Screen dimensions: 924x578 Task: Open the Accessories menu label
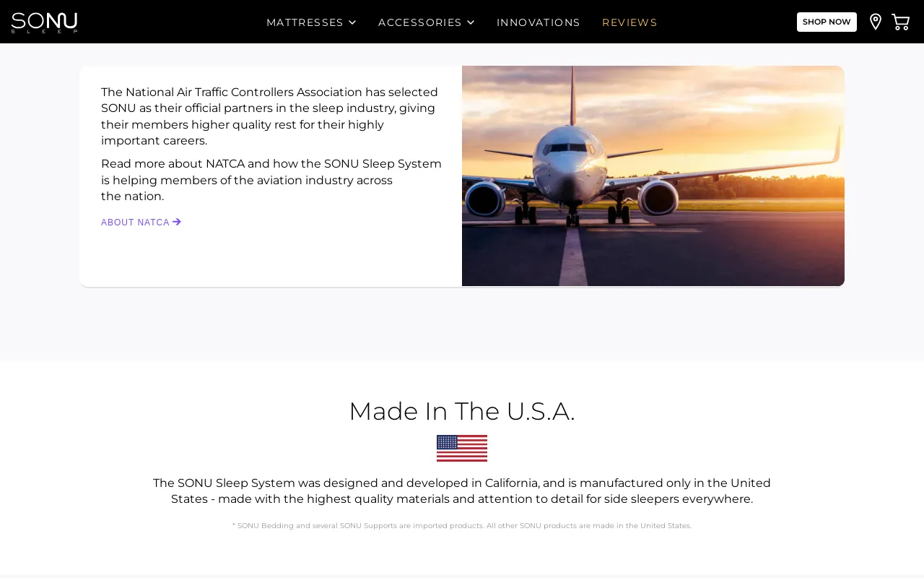pos(420,22)
